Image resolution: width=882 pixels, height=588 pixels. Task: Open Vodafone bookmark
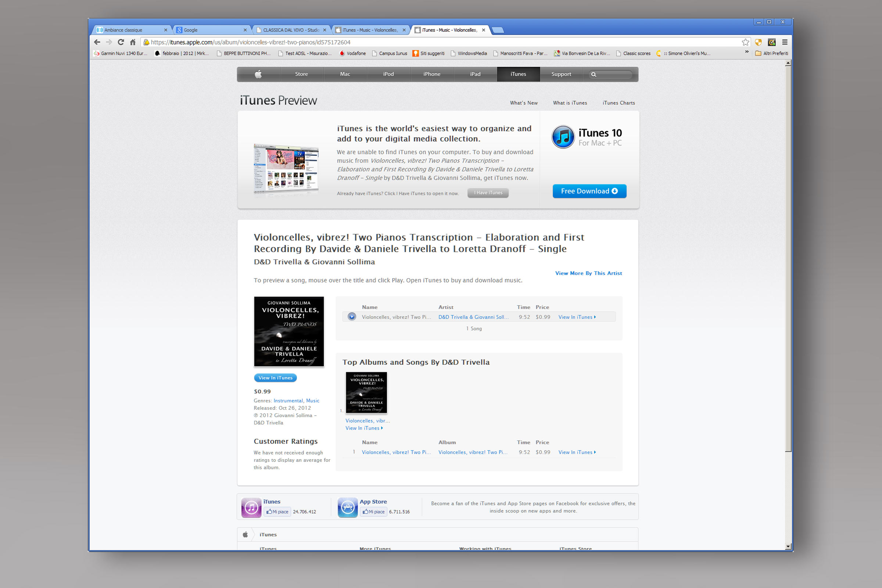click(x=352, y=53)
